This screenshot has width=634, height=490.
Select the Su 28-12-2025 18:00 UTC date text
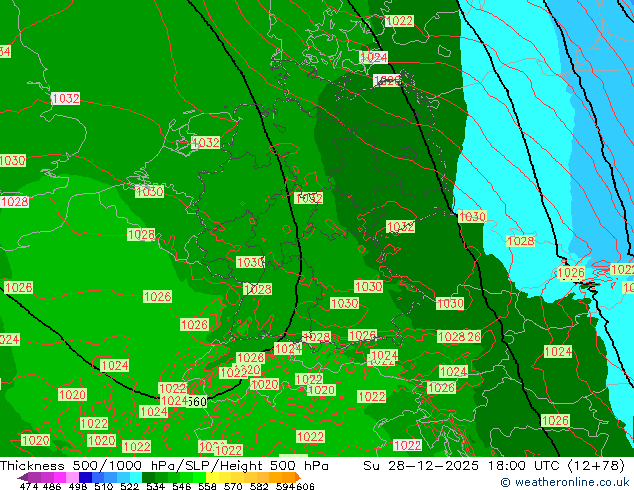463,466
